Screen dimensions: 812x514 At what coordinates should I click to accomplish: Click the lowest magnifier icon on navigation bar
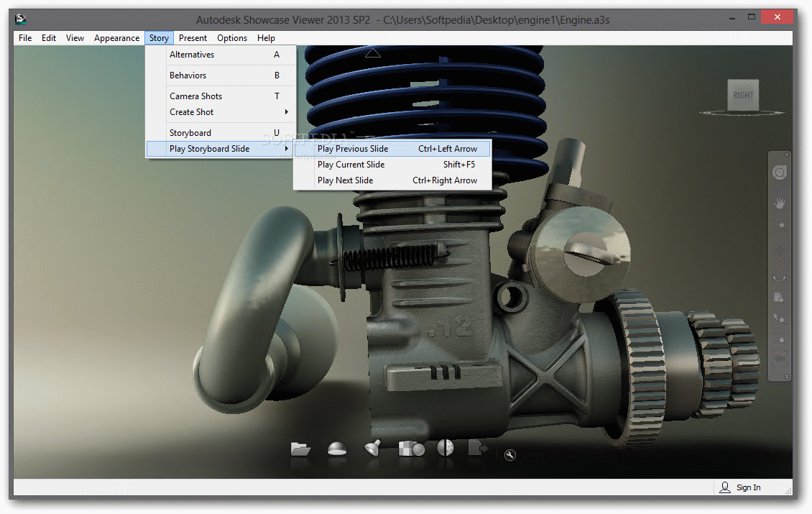pos(781,340)
